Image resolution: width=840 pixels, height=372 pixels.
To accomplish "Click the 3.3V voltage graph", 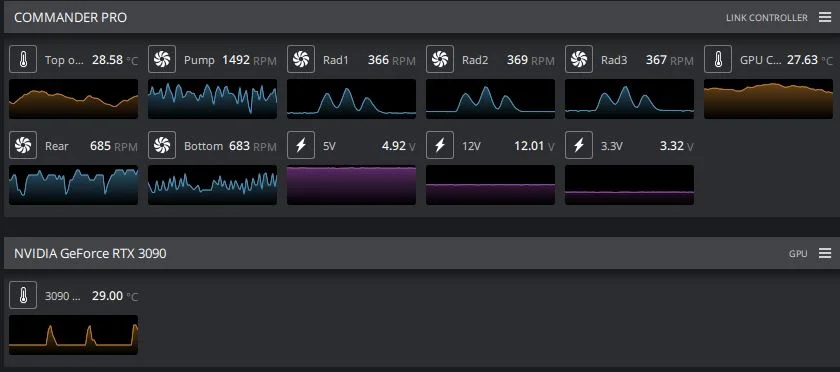I will click(629, 185).
